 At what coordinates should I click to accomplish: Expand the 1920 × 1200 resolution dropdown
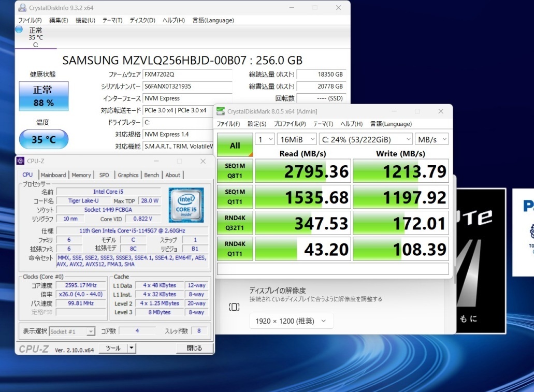click(291, 321)
